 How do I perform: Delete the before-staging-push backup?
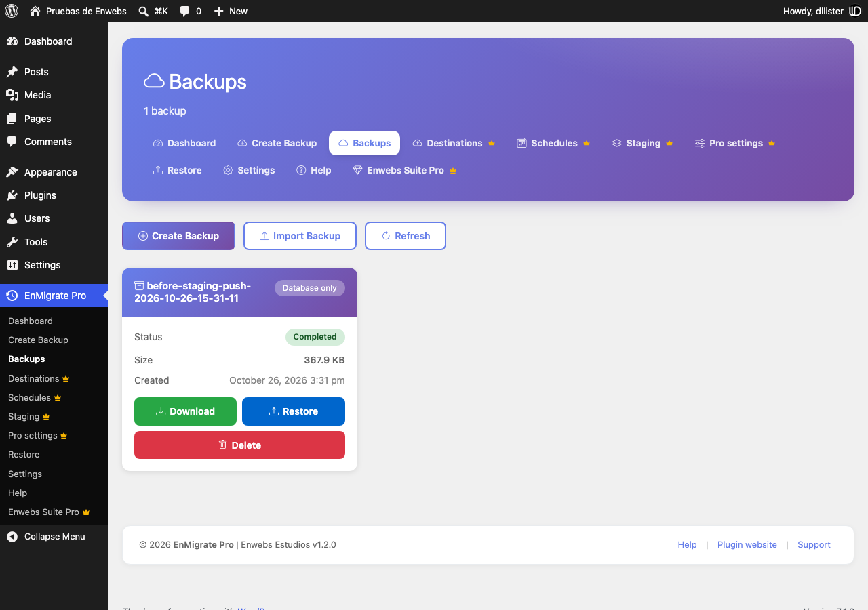[239, 445]
